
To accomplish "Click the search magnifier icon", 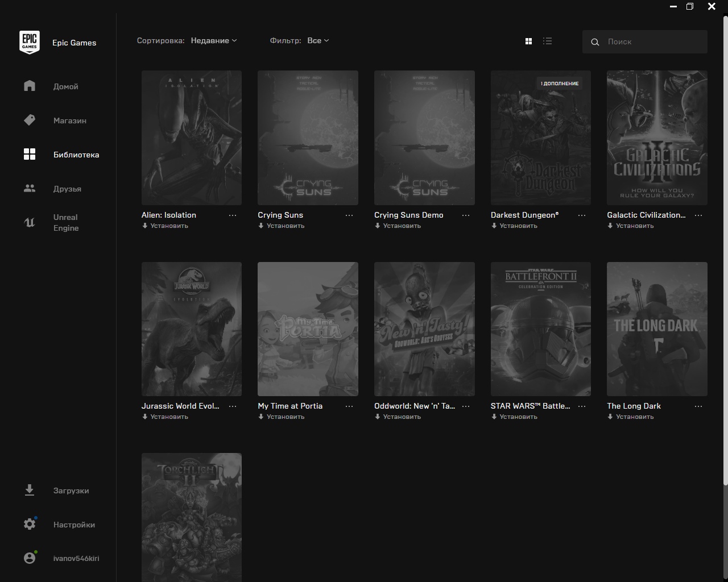I will point(595,42).
